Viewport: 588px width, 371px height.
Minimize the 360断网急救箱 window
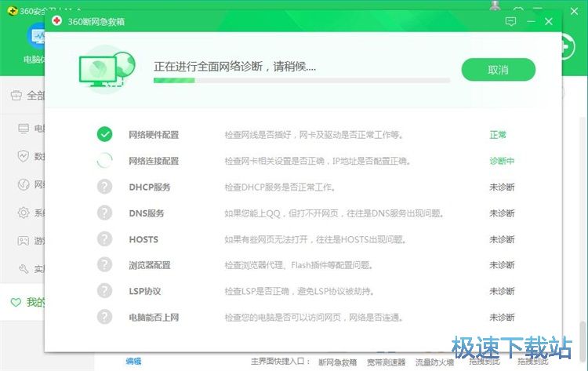[531, 21]
